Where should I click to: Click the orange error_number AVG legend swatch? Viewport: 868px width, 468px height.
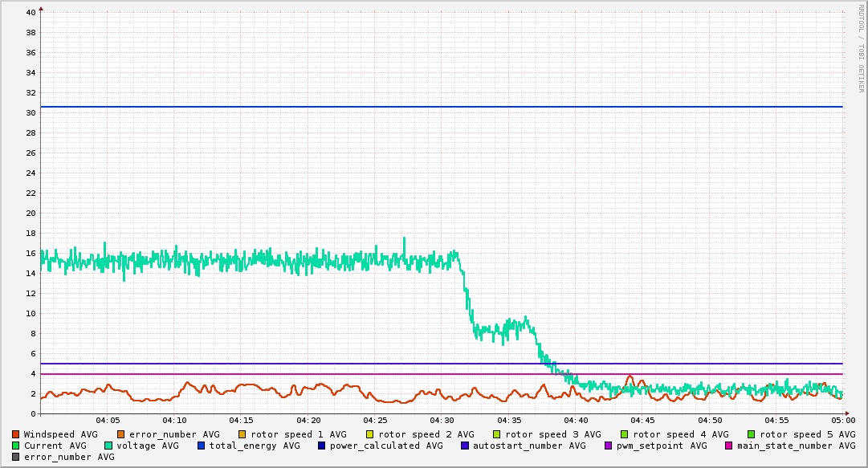point(120,434)
